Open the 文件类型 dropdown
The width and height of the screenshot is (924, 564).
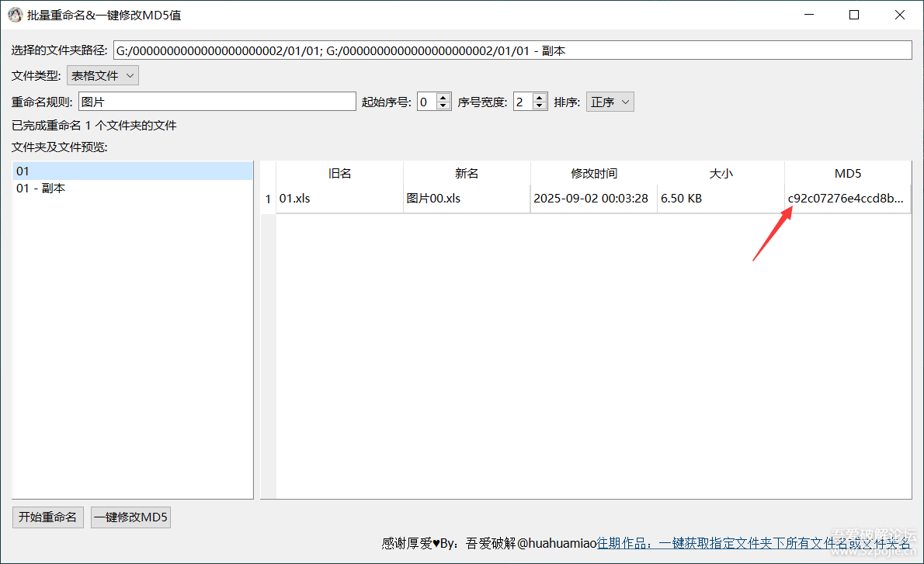click(x=102, y=75)
